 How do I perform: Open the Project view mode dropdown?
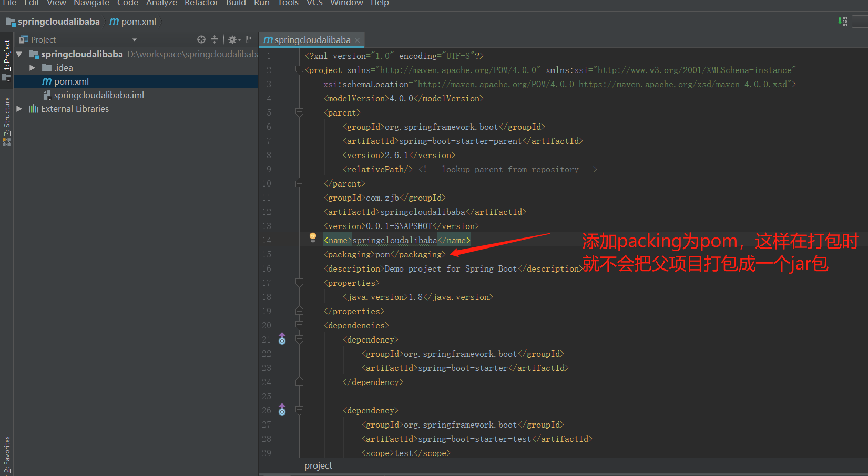(x=135, y=39)
